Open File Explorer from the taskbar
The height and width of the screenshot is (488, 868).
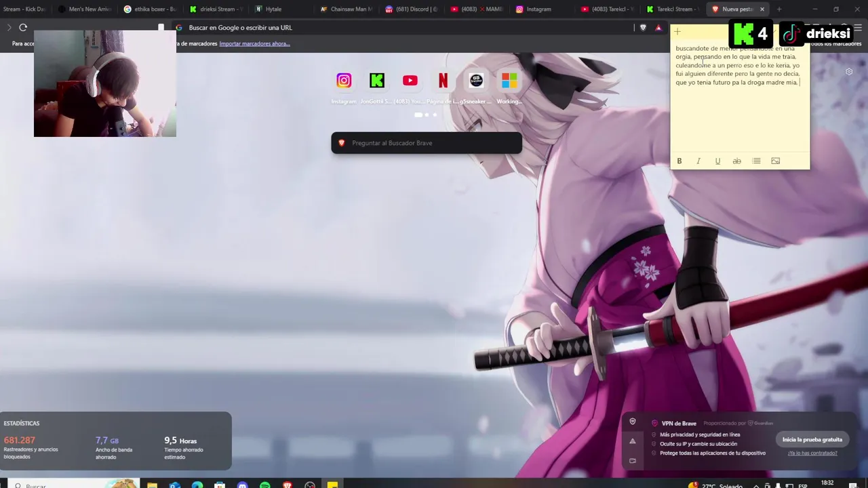click(153, 485)
